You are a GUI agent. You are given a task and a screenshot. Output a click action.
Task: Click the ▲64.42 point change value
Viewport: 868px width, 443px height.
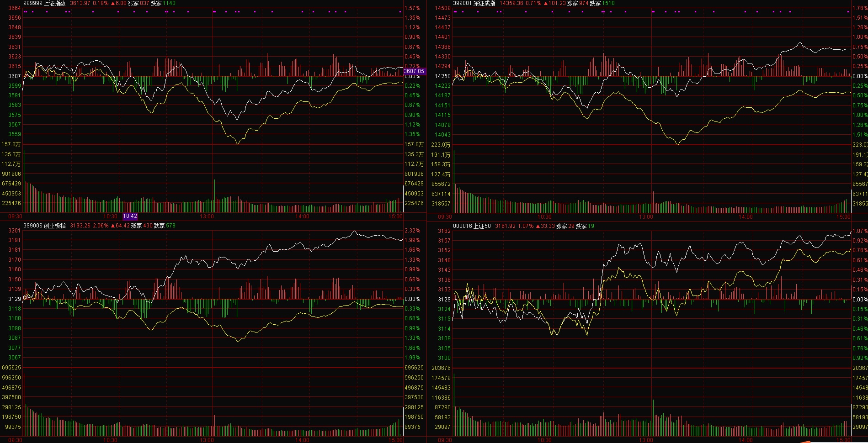click(120, 226)
